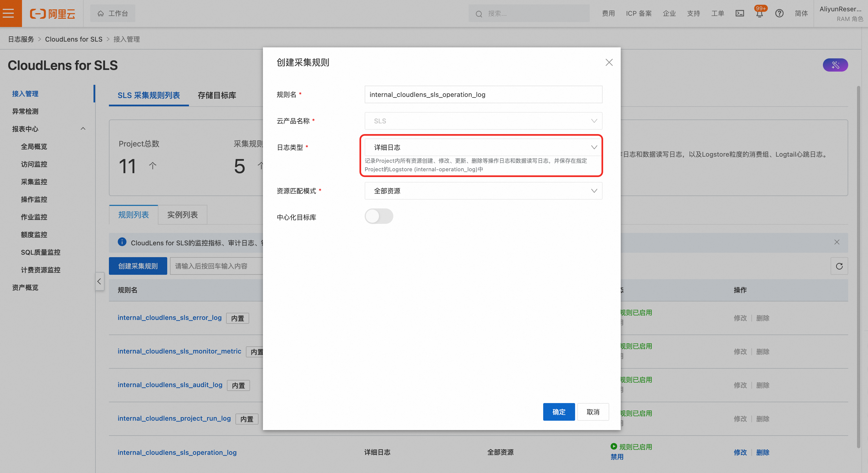This screenshot has width=868, height=473.
Task: Open internal_cloudlens_sls_monitor_metric rule
Action: [x=179, y=351]
